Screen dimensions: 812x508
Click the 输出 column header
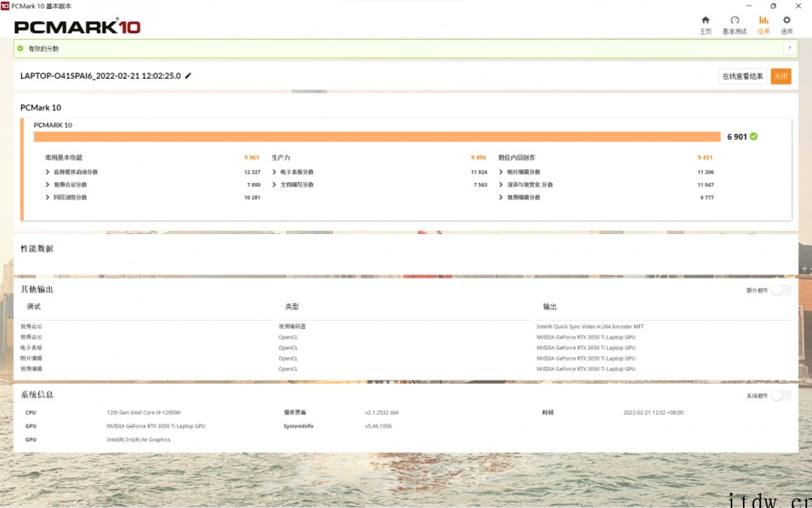click(x=549, y=306)
